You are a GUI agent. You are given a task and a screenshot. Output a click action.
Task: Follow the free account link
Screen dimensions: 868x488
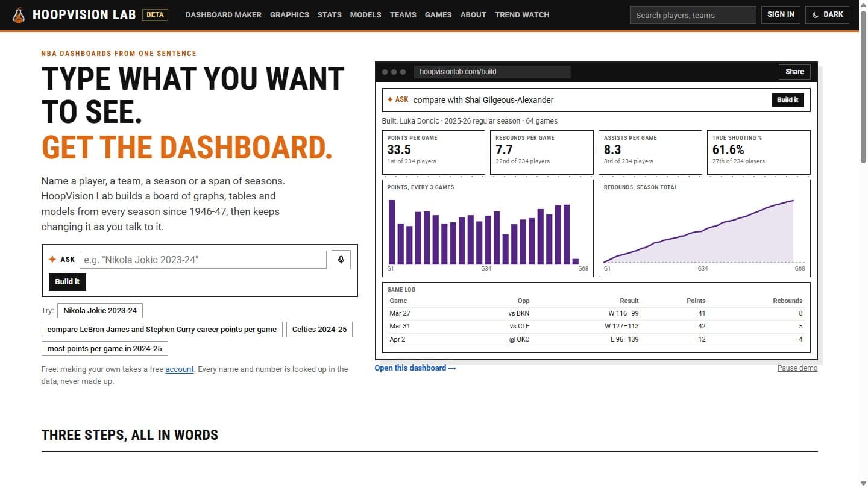(180, 369)
